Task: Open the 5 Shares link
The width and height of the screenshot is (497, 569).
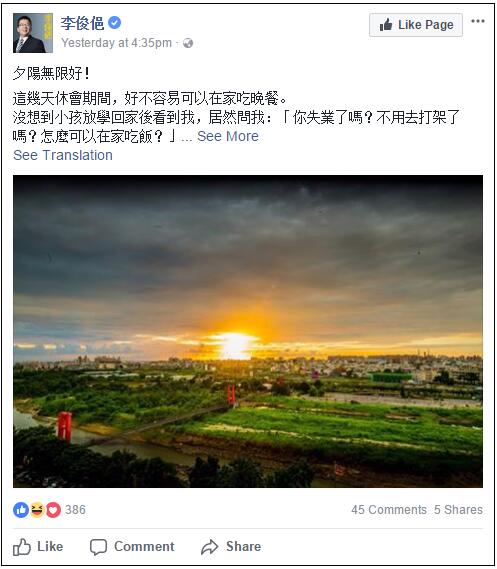Action: coord(459,510)
